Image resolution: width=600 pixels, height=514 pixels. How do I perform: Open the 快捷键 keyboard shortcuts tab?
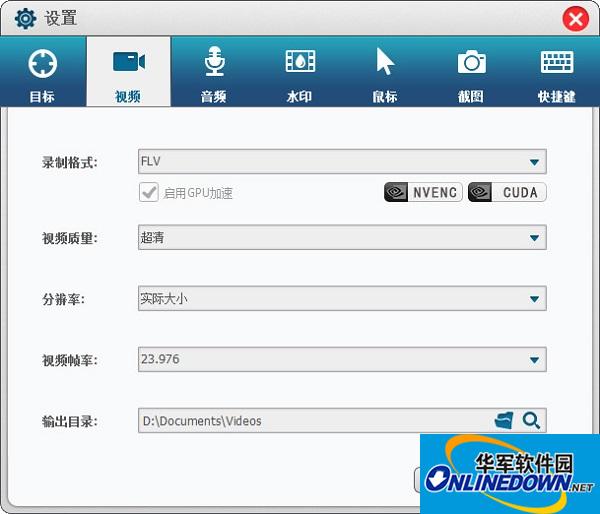[557, 73]
